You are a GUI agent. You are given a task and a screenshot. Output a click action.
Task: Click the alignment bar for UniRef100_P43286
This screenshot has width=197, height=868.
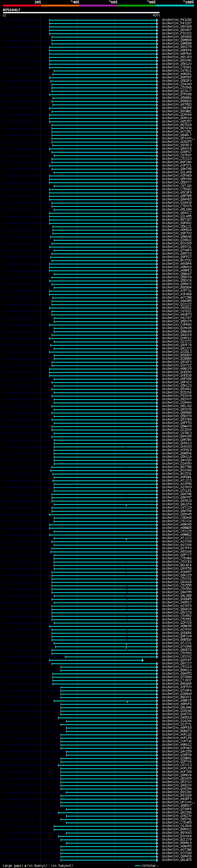pyautogui.click(x=104, y=20)
